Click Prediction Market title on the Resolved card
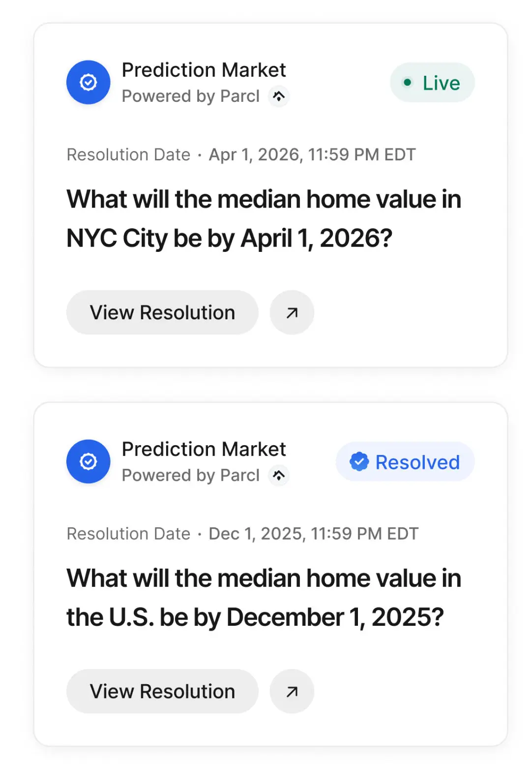 tap(204, 449)
